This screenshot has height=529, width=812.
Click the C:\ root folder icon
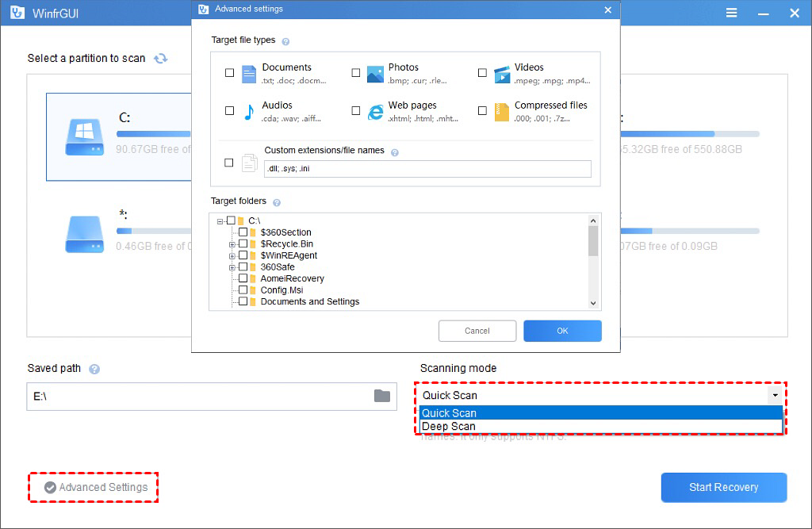(241, 220)
